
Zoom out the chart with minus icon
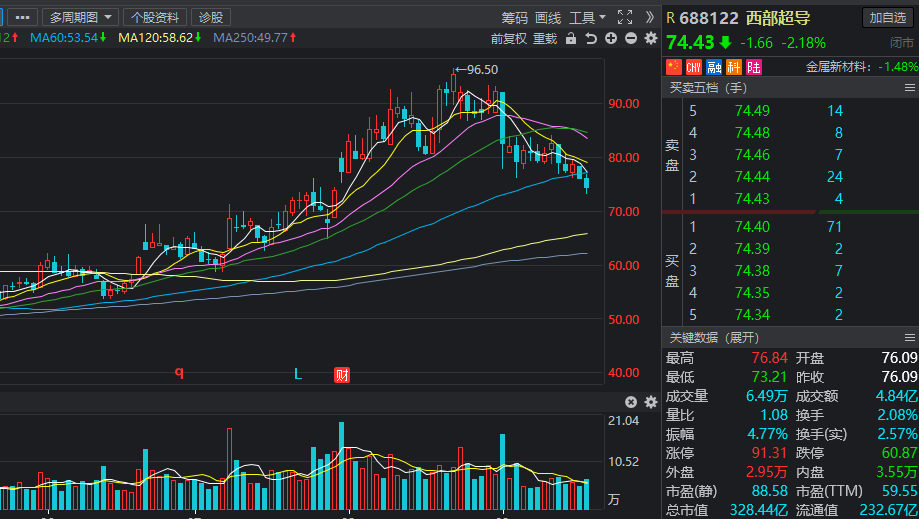(x=630, y=39)
